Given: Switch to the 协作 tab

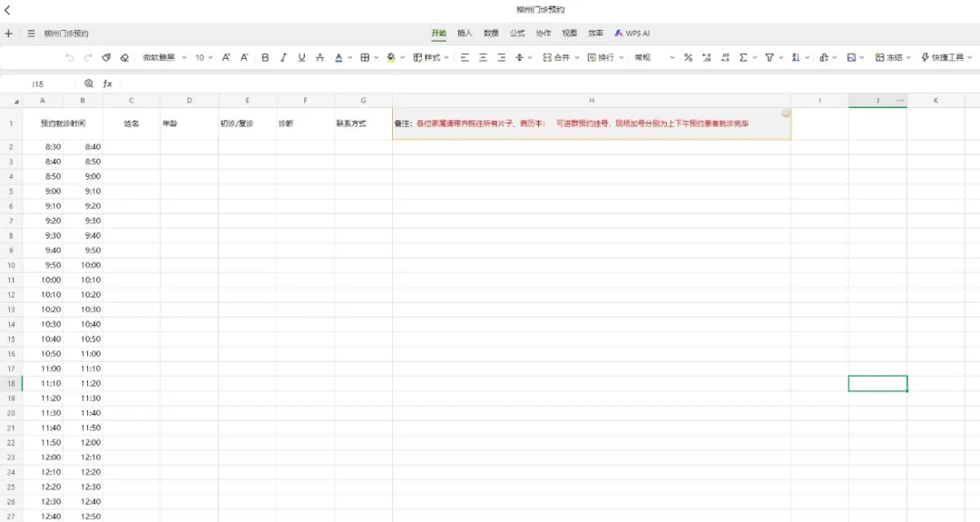Looking at the screenshot, I should click(544, 34).
